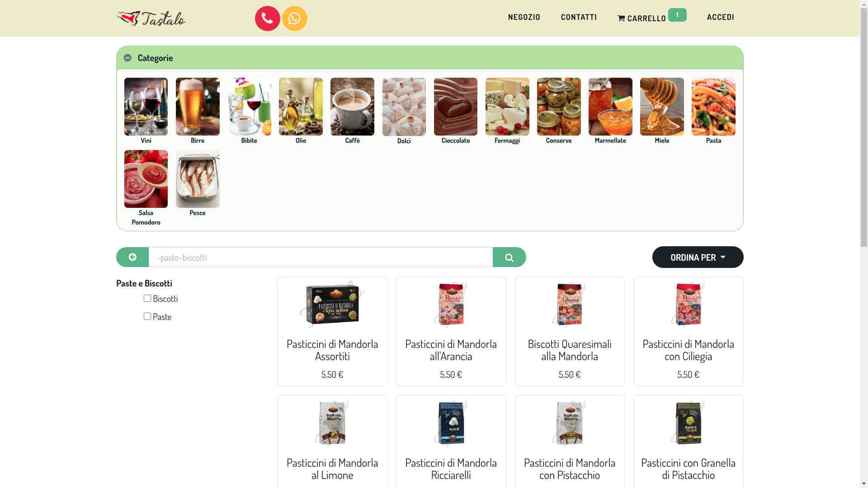Click the ACCEDI login link
The height and width of the screenshot is (488, 868).
(x=720, y=17)
